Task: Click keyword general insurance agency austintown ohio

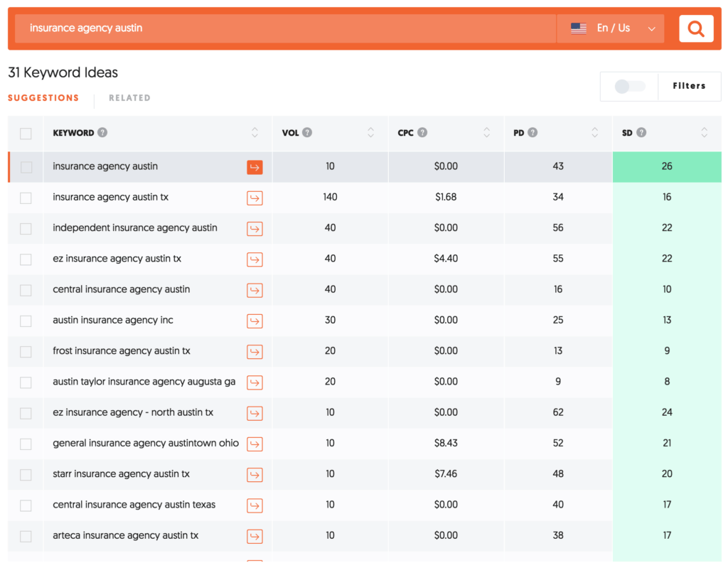Action: point(146,443)
